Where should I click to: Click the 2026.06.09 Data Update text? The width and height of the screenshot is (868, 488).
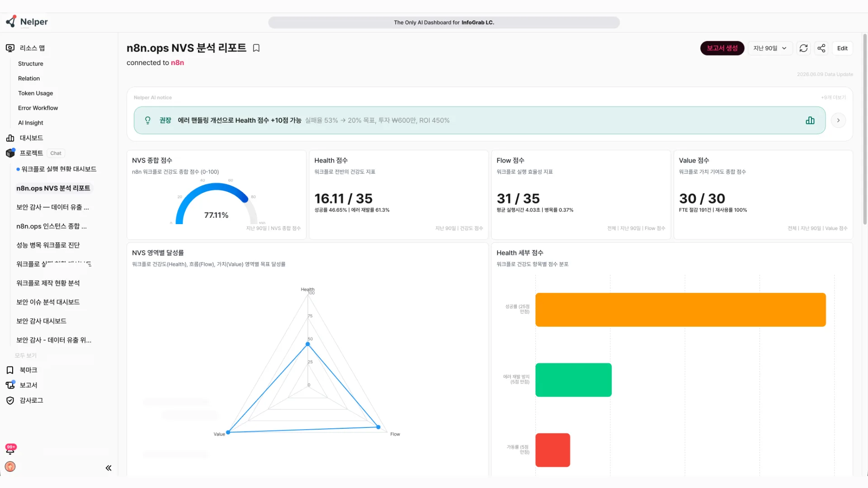[x=825, y=75]
